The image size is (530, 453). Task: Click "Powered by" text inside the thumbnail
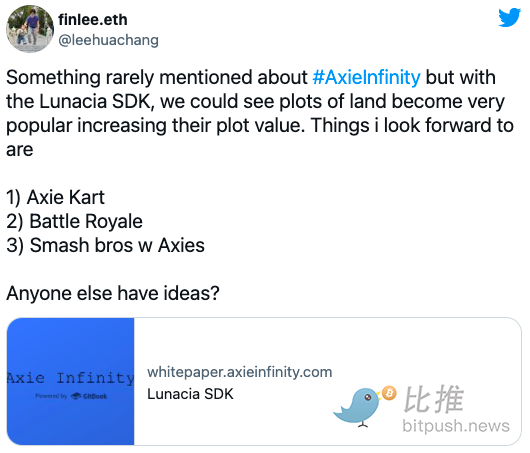coord(51,396)
